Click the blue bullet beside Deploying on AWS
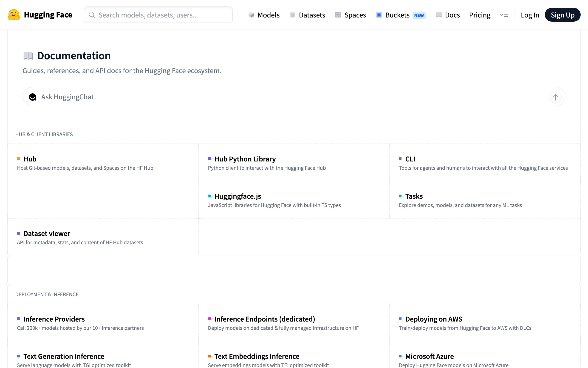Viewport: 588px width, 368px height. pyautogui.click(x=400, y=319)
